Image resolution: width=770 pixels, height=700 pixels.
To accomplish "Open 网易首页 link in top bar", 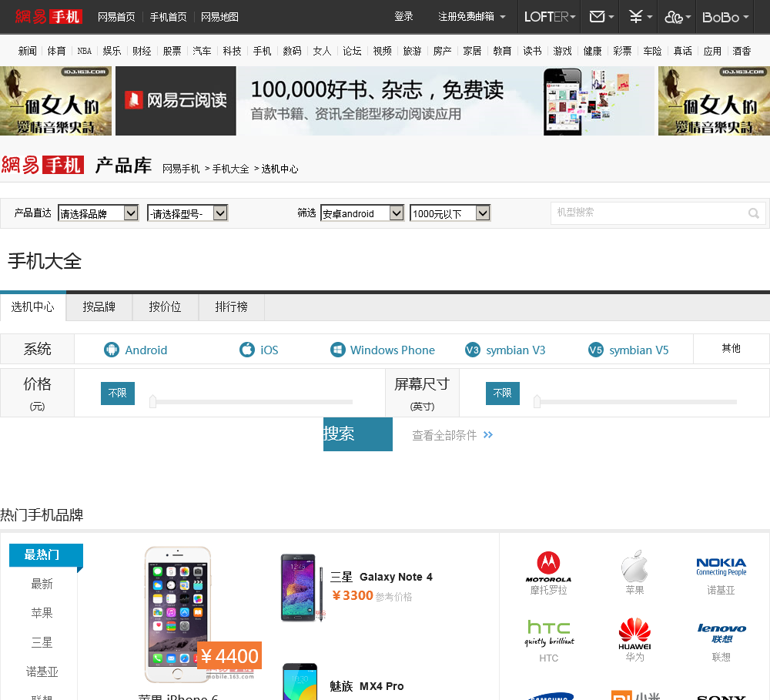I will click(116, 17).
